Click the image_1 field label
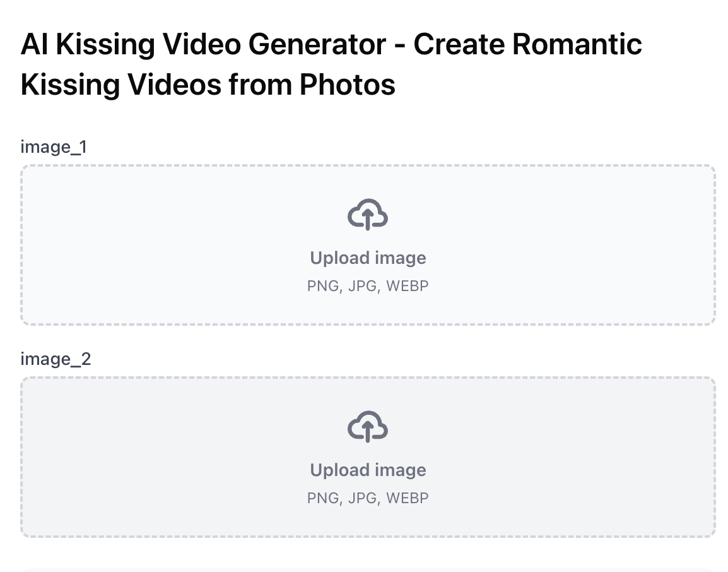The image size is (728, 572). coord(54,146)
